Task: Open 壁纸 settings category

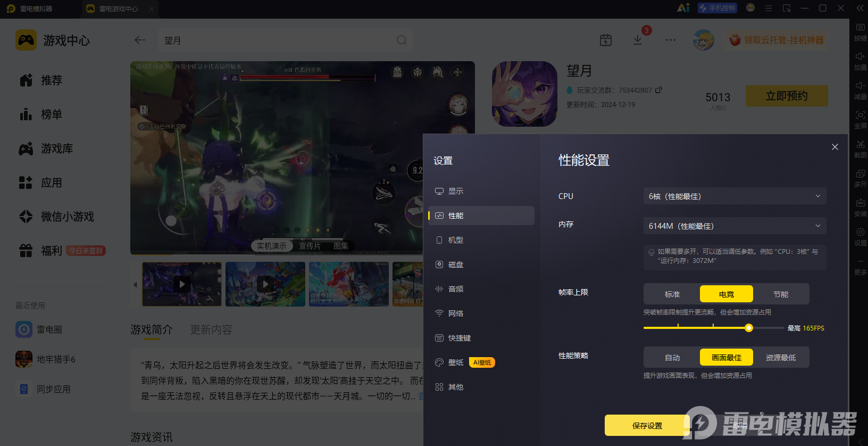Action: 481,362
